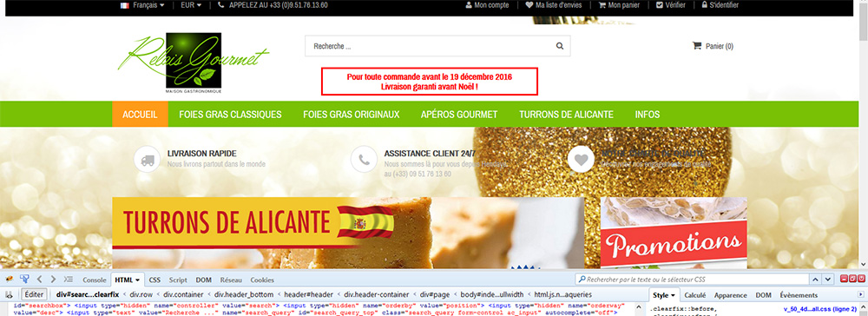This screenshot has height=316, width=868.
Task: Minimize the Firebug panel
Action: tap(845, 279)
